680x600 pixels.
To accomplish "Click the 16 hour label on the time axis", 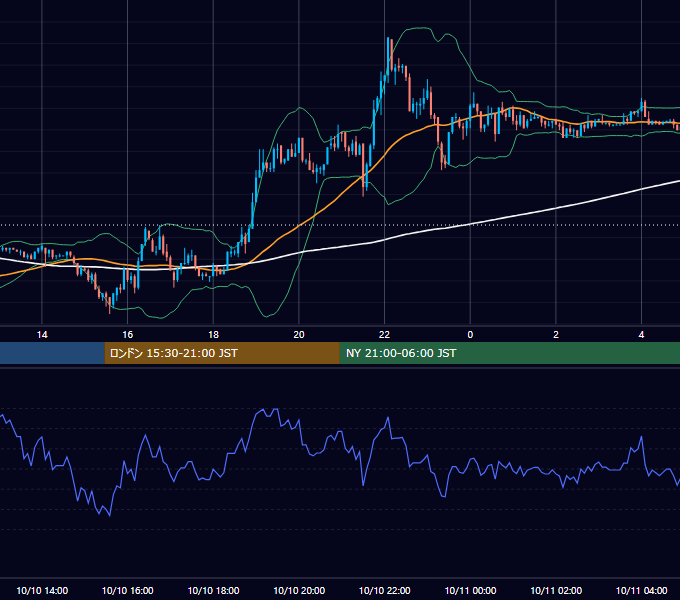I will tap(128, 335).
